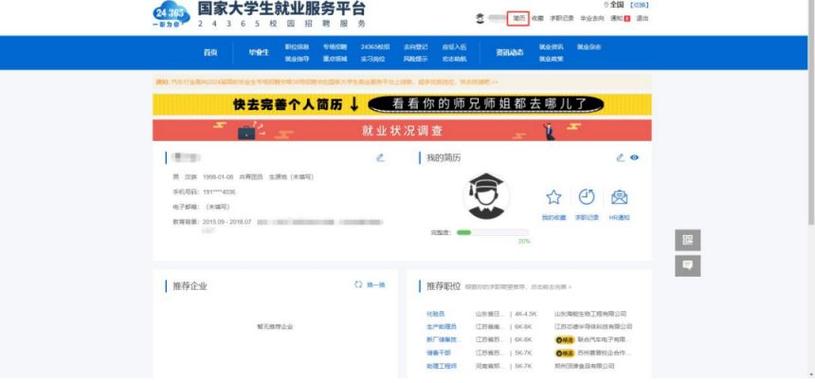
Task: Click the star 我的收藏 icon
Action: [554, 197]
